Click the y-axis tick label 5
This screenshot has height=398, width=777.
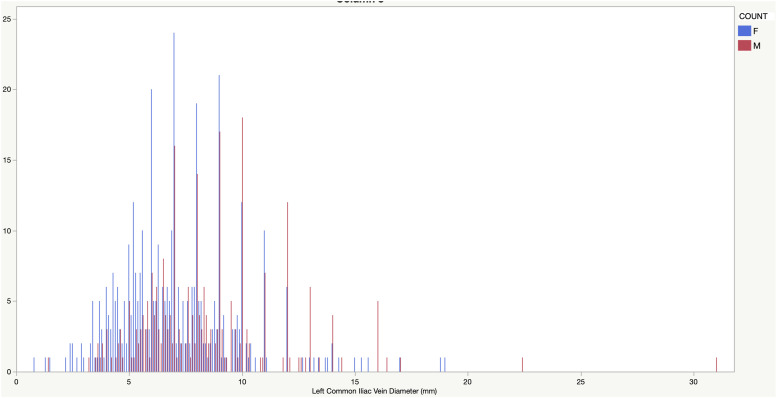[9, 301]
